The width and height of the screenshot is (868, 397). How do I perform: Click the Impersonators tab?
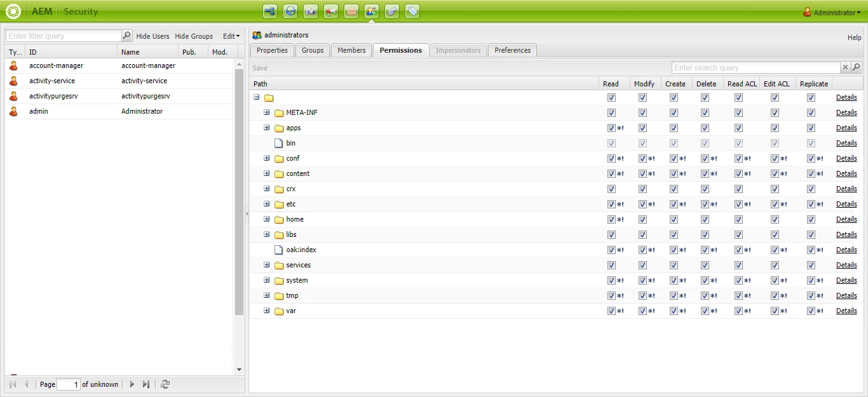[458, 50]
